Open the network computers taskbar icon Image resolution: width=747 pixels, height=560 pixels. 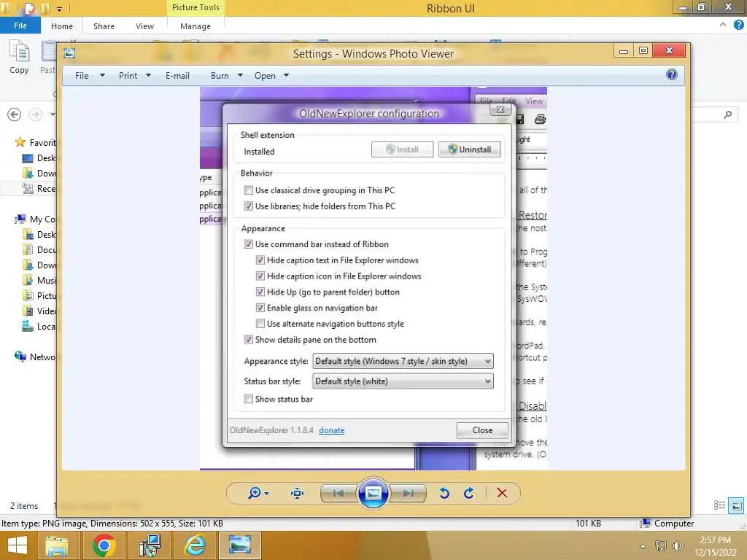click(x=150, y=545)
